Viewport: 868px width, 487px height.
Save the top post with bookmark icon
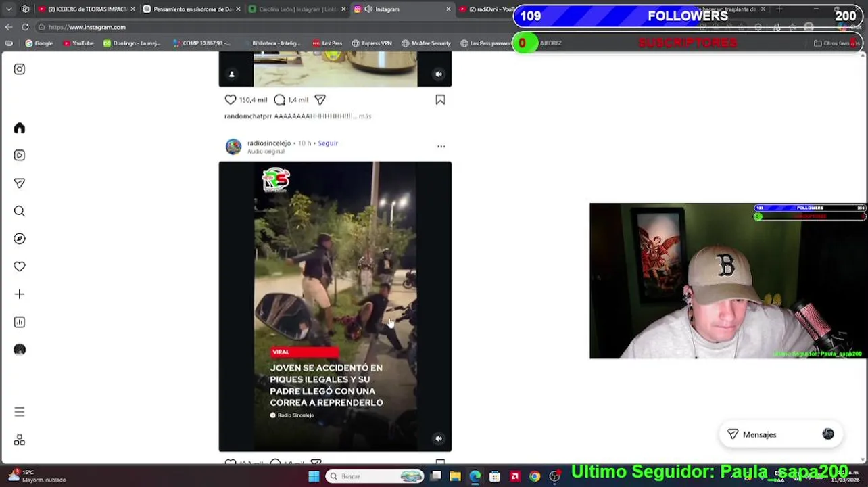(440, 99)
